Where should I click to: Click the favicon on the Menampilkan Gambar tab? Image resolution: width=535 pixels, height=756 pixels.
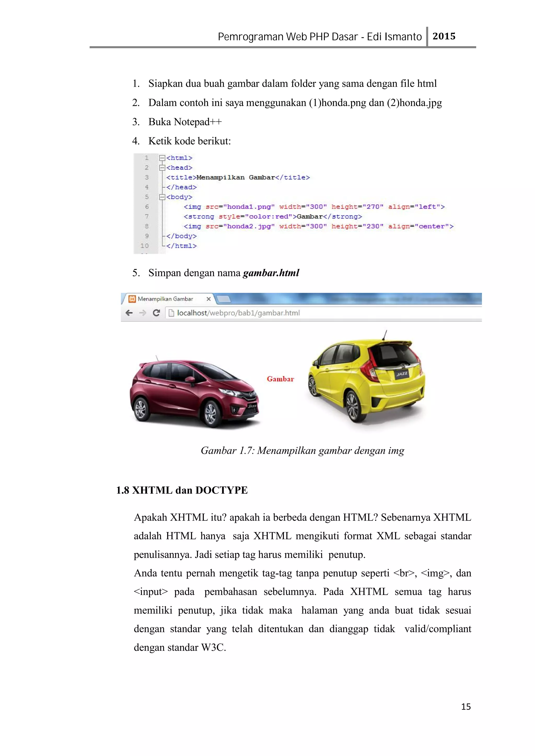132,299
